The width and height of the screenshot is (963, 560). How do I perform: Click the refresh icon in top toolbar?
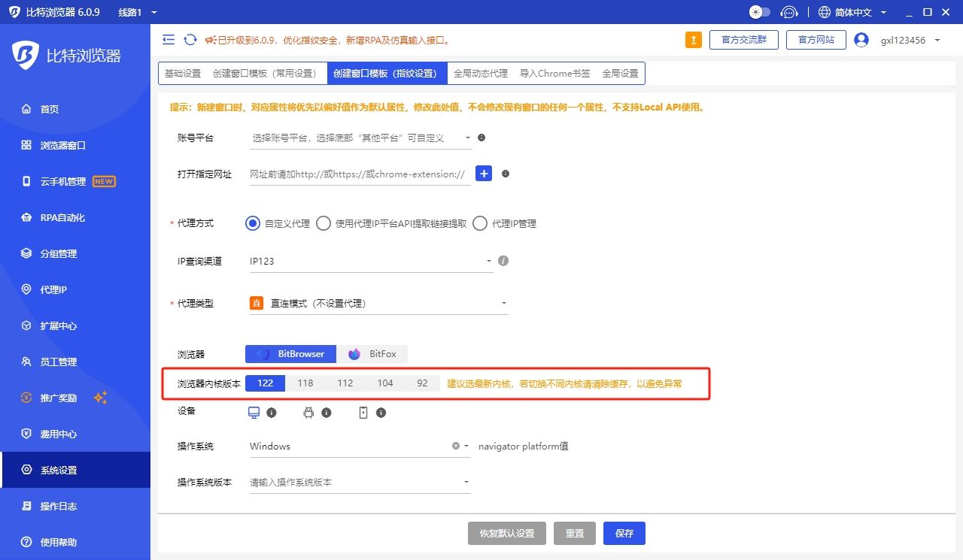pos(190,40)
